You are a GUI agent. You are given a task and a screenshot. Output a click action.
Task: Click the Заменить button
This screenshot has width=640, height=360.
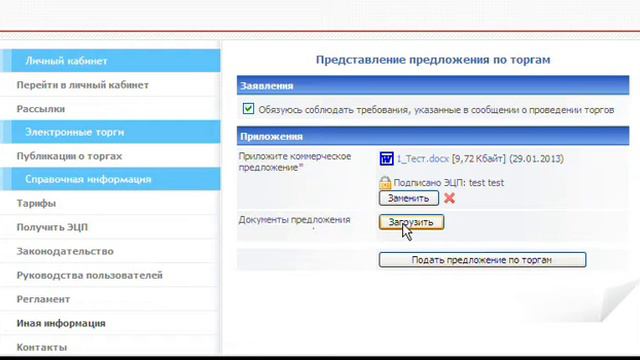409,198
